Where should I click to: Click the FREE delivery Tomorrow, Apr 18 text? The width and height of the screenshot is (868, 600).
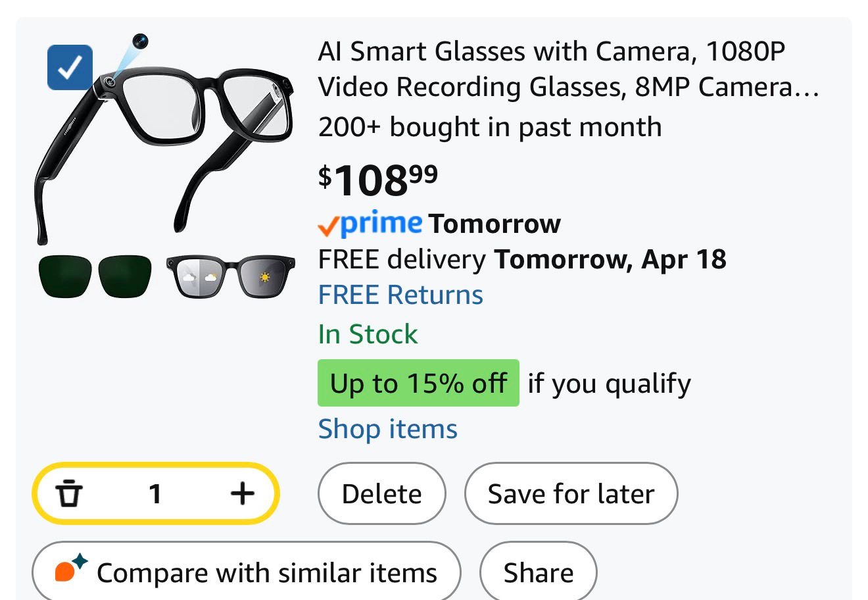click(x=522, y=259)
